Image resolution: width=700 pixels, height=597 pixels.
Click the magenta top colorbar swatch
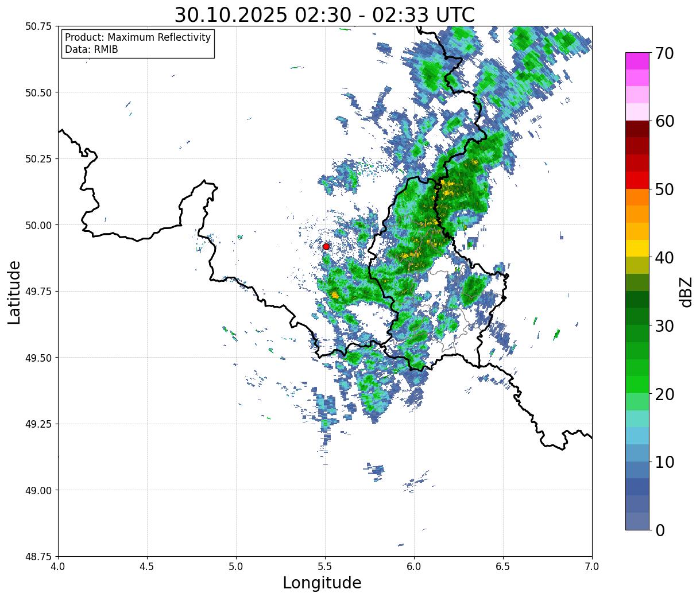click(637, 61)
